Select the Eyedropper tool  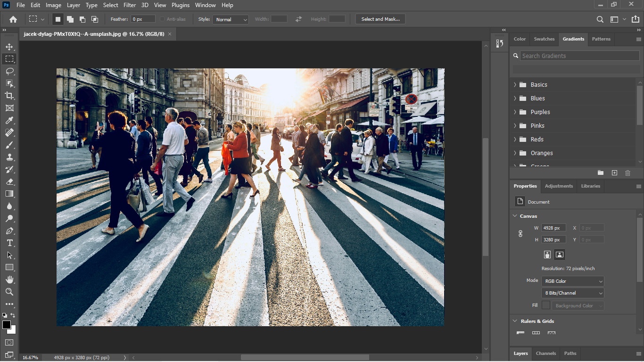(9, 120)
